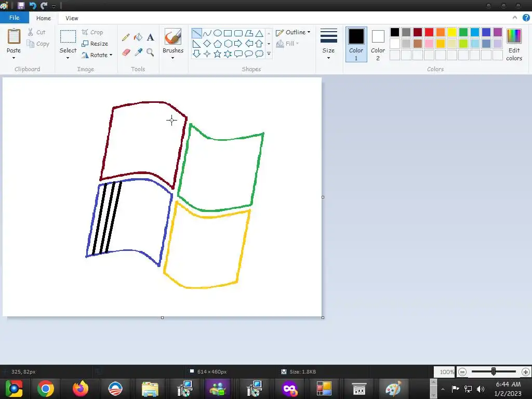Select the Color picker eyedropper tool
Screen dimensions: 532x399
point(138,52)
